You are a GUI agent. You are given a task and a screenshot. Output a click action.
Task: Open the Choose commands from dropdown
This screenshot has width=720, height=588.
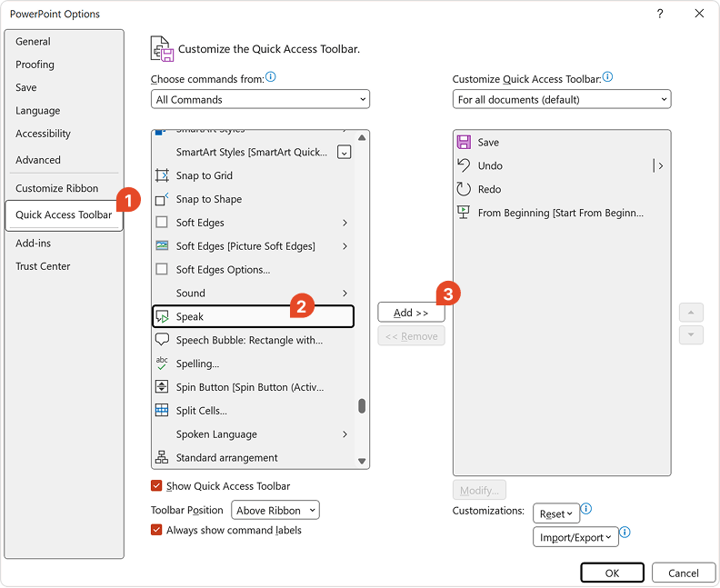tap(260, 99)
